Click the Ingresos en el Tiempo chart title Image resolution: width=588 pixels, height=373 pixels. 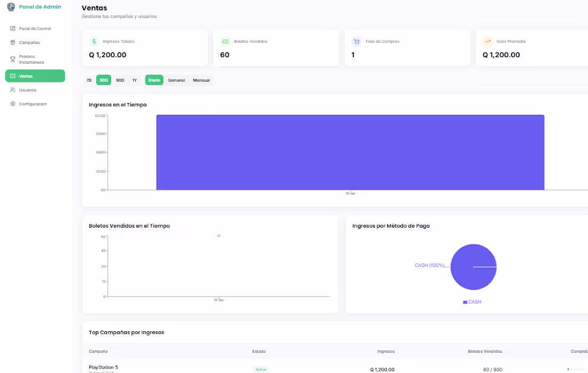click(x=118, y=105)
